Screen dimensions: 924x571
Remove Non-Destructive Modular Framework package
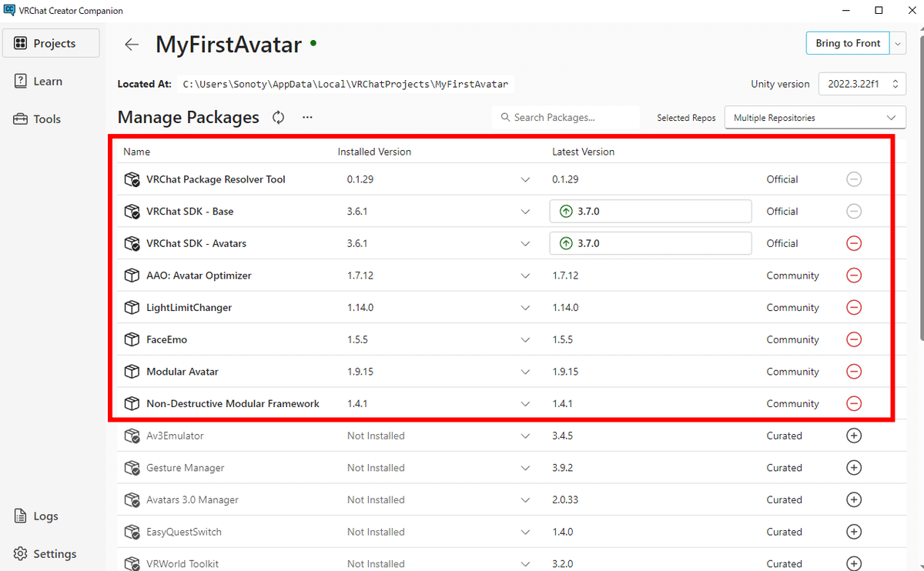click(x=854, y=404)
